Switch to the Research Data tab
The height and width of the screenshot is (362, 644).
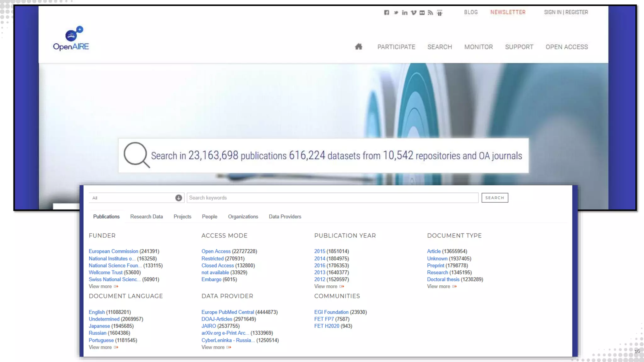(146, 217)
